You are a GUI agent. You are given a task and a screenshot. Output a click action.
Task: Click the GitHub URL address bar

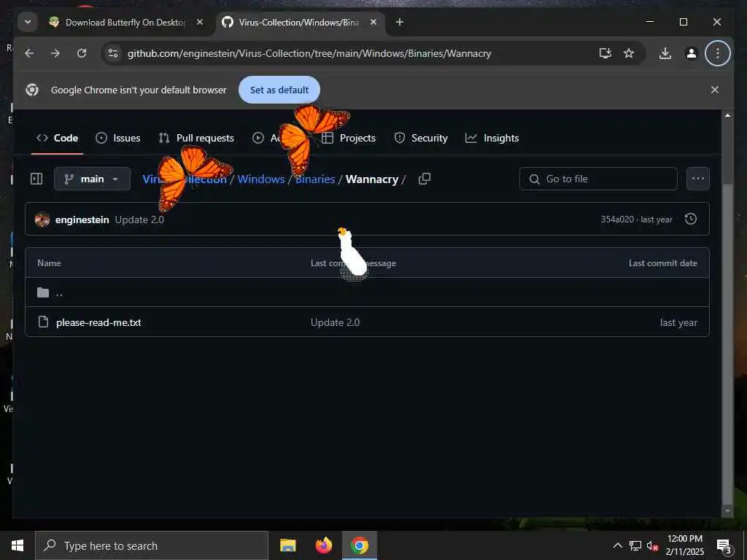tap(309, 53)
